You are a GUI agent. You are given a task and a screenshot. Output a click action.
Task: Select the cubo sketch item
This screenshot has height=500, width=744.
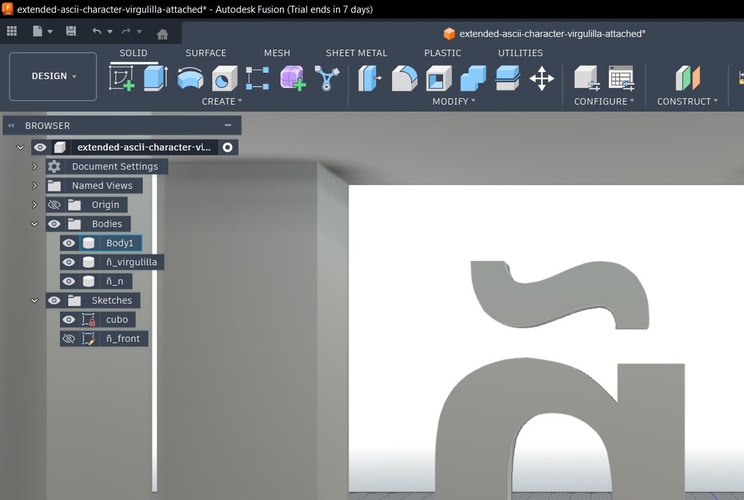click(x=117, y=319)
